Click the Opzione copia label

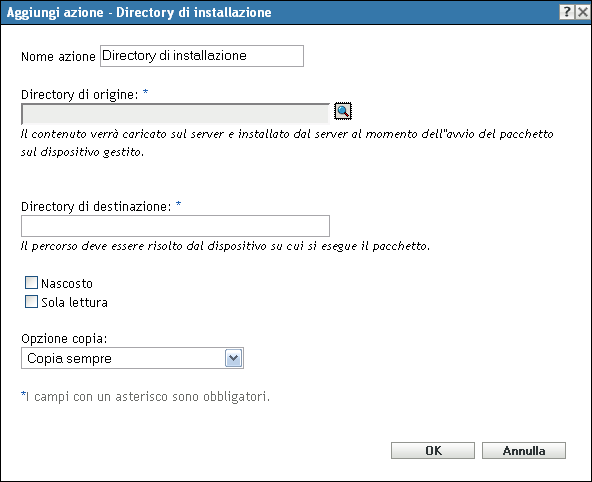pyautogui.click(x=64, y=339)
